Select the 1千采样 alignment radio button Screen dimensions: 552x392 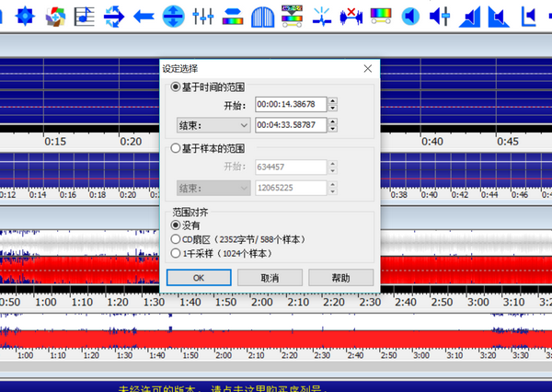coord(176,253)
